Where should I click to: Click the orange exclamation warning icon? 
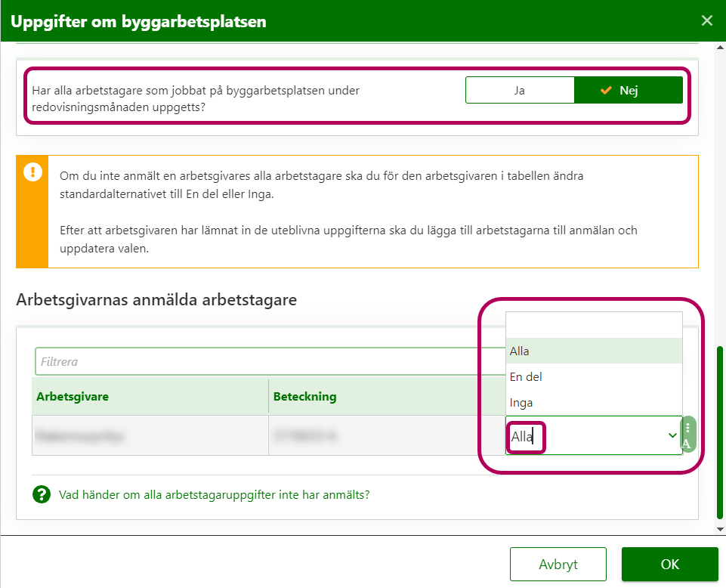point(32,172)
